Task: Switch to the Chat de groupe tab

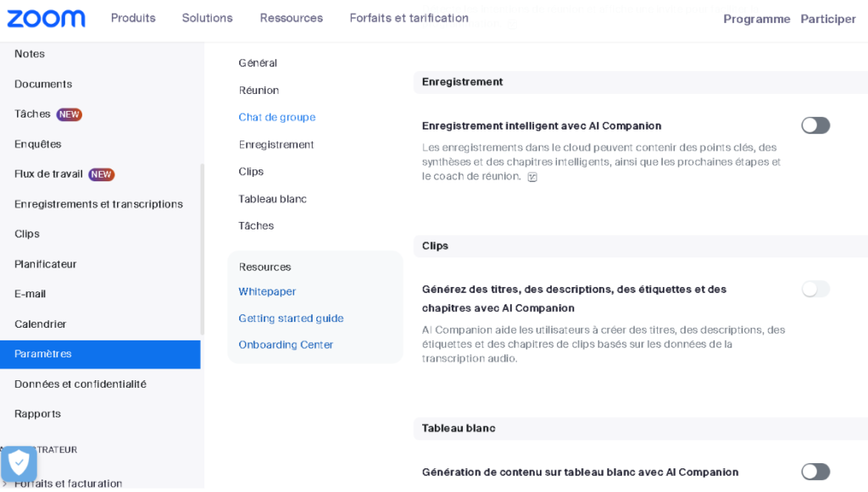Action: [x=276, y=118]
